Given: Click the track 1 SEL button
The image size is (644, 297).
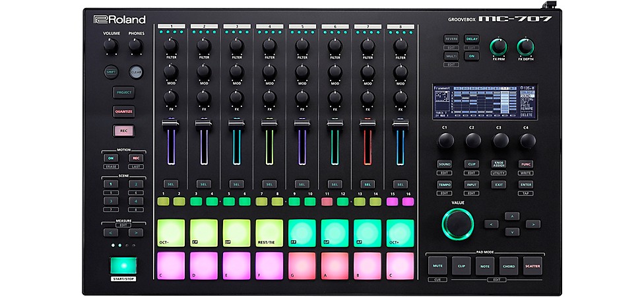Looking at the screenshot, I should tap(171, 184).
